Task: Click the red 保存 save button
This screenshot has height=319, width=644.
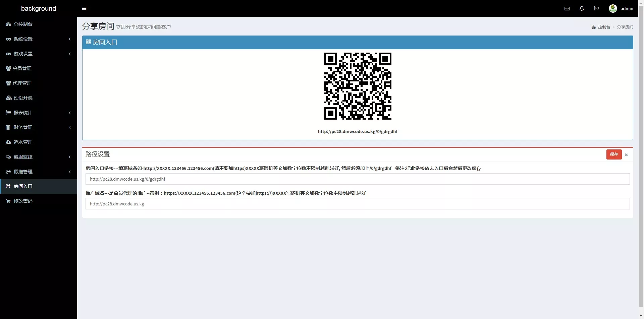Action: [x=614, y=154]
